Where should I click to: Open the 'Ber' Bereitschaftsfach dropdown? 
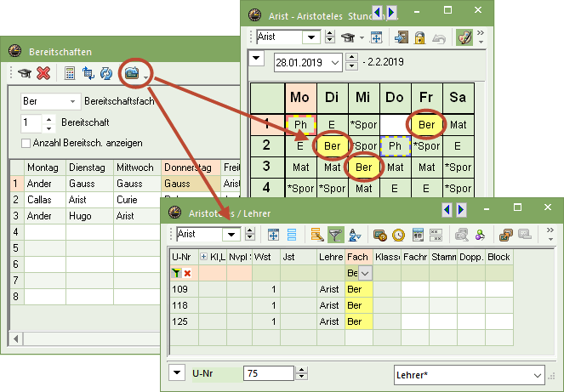click(x=71, y=101)
